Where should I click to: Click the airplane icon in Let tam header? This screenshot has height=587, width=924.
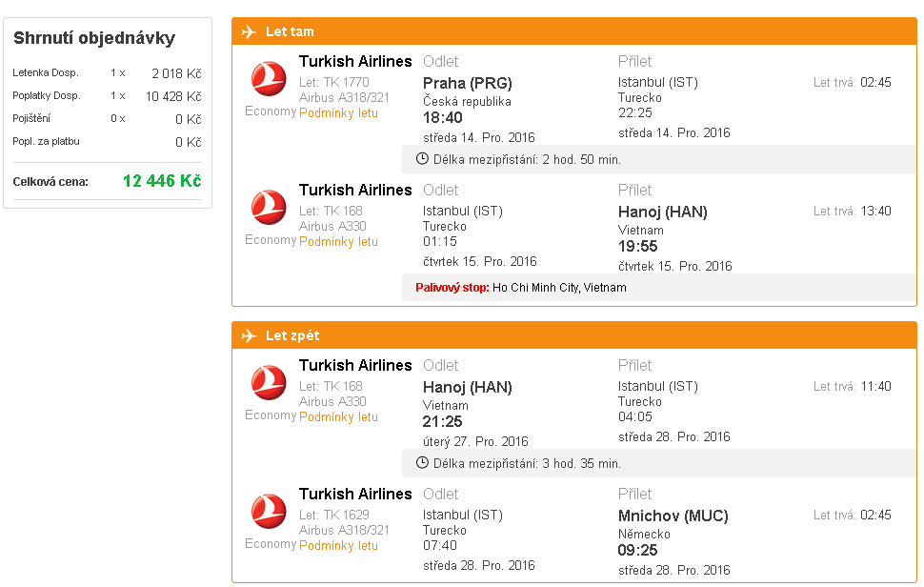(250, 31)
